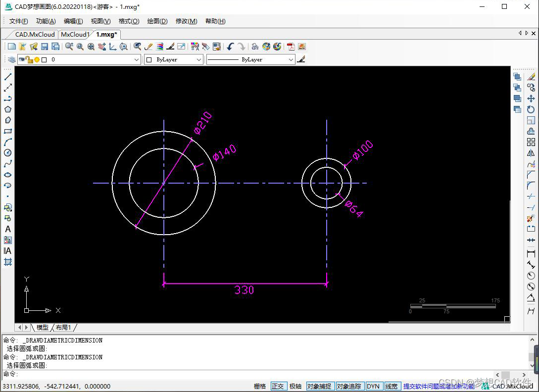Expand the ByLayer color dropdown
539x392 pixels.
[x=198, y=59]
